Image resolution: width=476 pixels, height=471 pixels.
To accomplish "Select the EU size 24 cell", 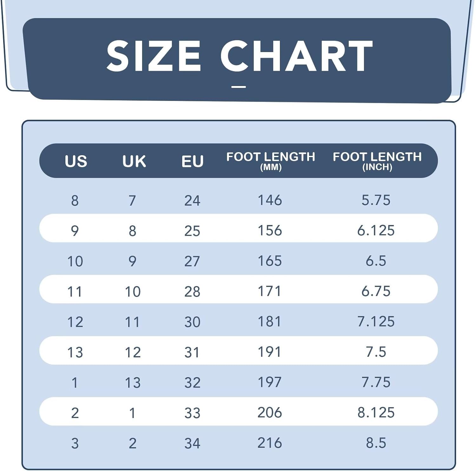I will click(192, 201).
